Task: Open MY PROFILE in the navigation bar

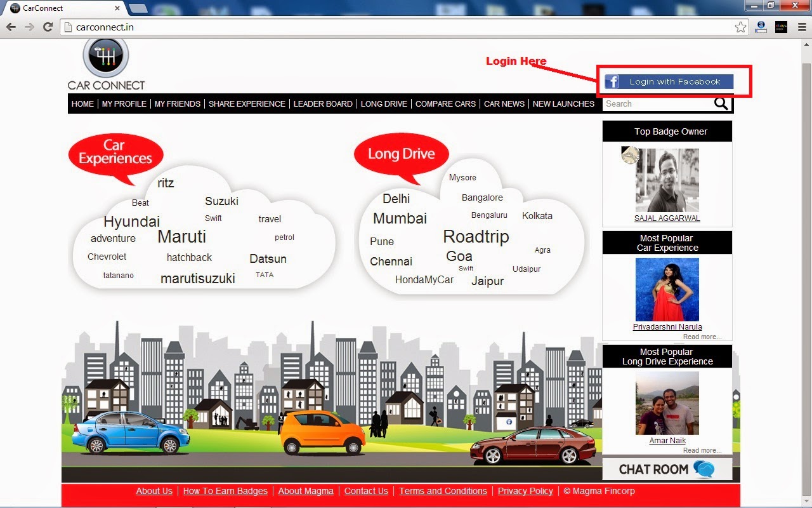Action: pos(124,104)
